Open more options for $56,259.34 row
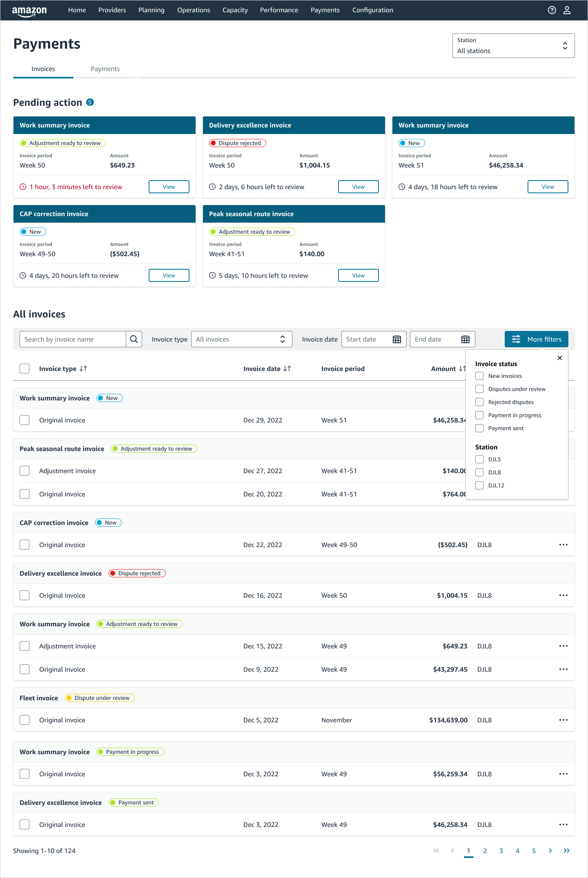 pyautogui.click(x=563, y=774)
